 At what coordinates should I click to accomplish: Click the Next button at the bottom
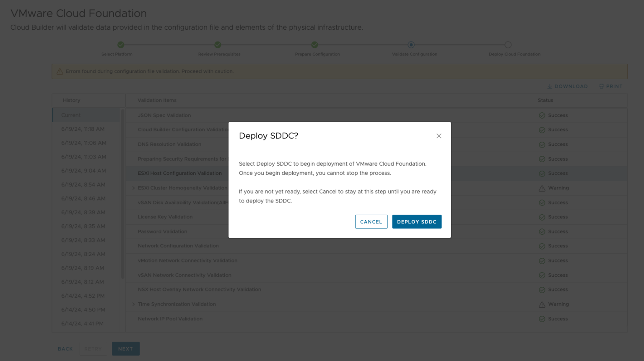(125, 348)
